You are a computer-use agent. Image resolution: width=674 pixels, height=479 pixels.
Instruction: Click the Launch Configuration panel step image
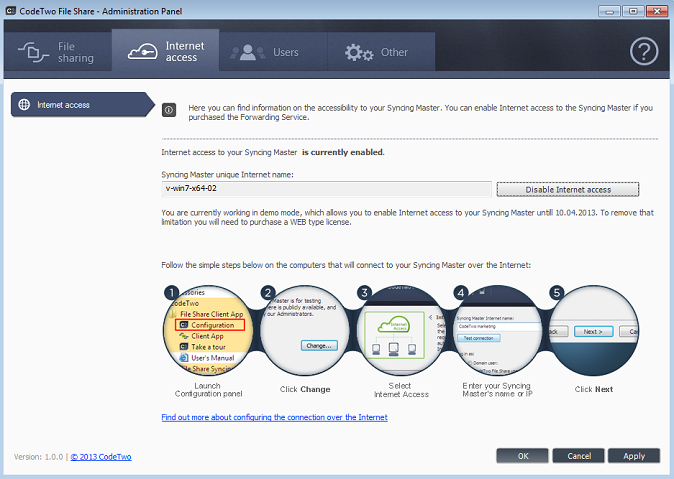pyautogui.click(x=208, y=330)
